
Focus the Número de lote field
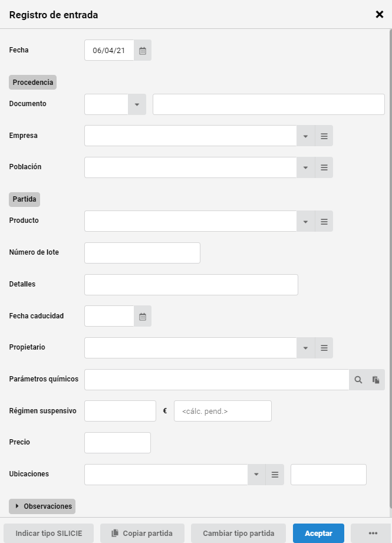142,253
